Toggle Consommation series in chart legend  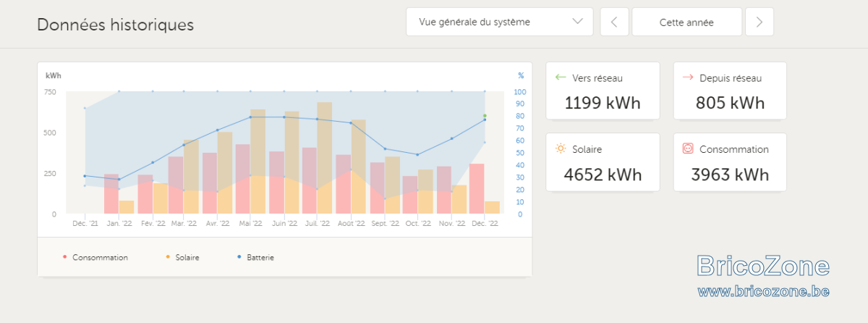point(95,257)
